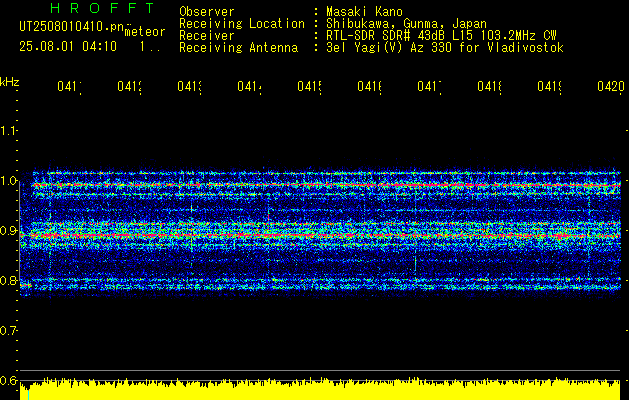Click the 1.1 kHz axis label
The width and height of the screenshot is (629, 400).
coord(8,130)
